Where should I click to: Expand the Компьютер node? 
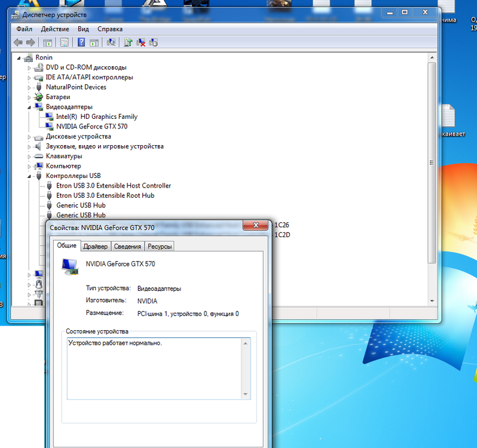tap(29, 166)
